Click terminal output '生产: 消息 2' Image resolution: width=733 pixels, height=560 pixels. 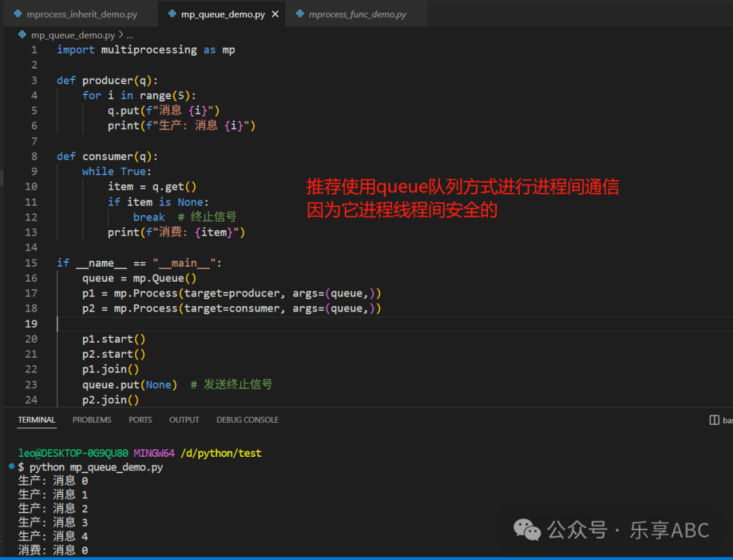[x=53, y=508]
